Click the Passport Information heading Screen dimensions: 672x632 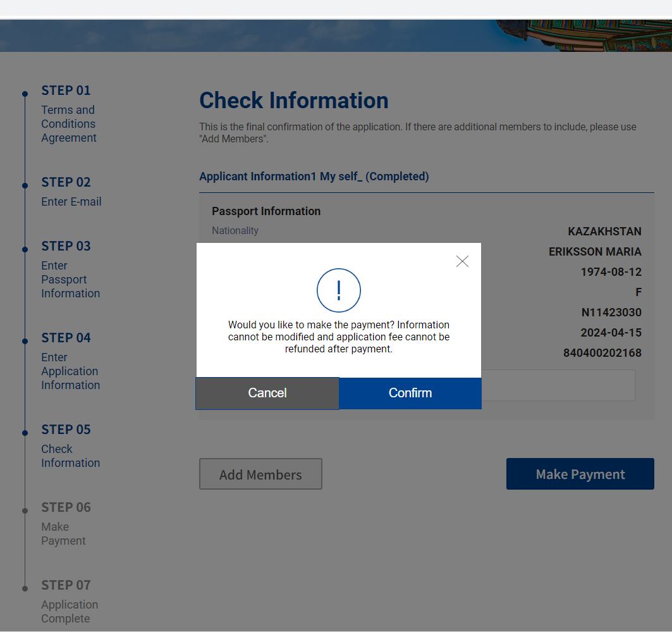point(266,211)
